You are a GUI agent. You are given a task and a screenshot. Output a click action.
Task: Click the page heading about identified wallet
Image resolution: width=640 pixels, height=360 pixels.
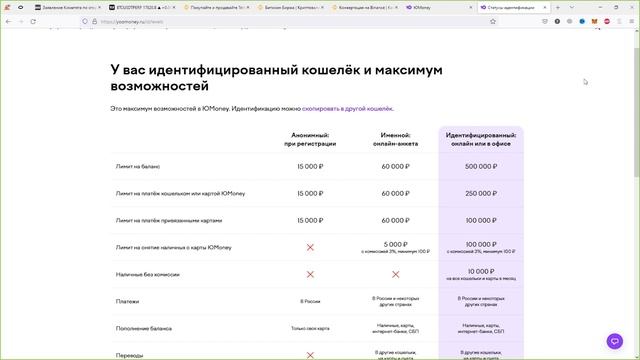point(276,78)
